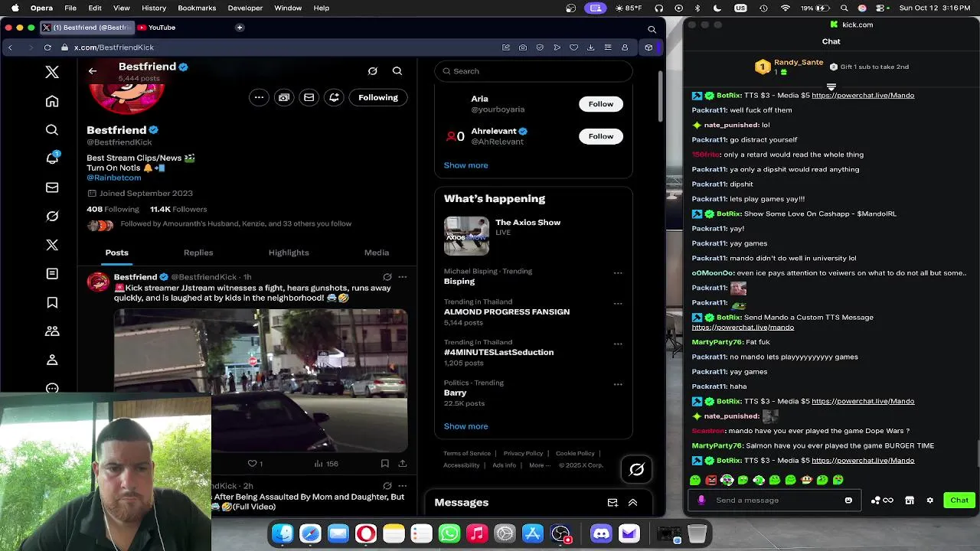Open the Bookmarks menu in menu bar

coord(197,8)
